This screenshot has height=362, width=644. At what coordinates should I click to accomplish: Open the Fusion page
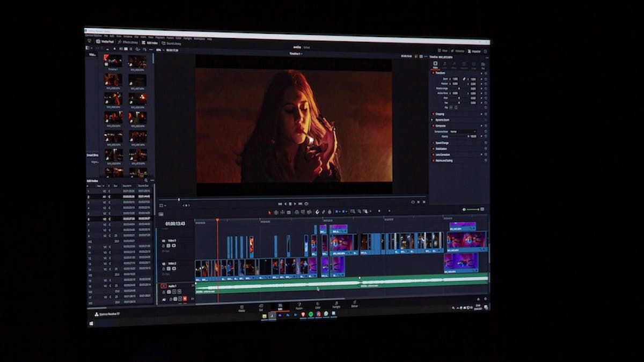(299, 306)
